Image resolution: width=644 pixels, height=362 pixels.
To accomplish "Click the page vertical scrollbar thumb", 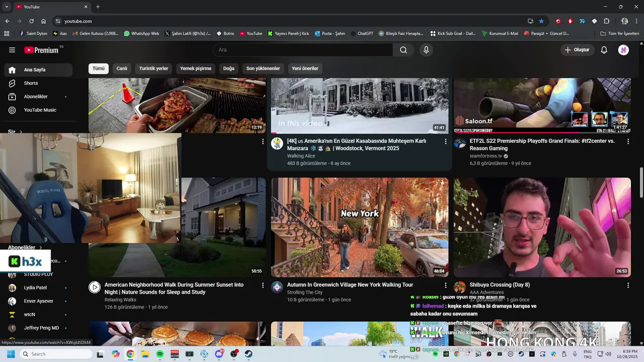I will [641, 183].
